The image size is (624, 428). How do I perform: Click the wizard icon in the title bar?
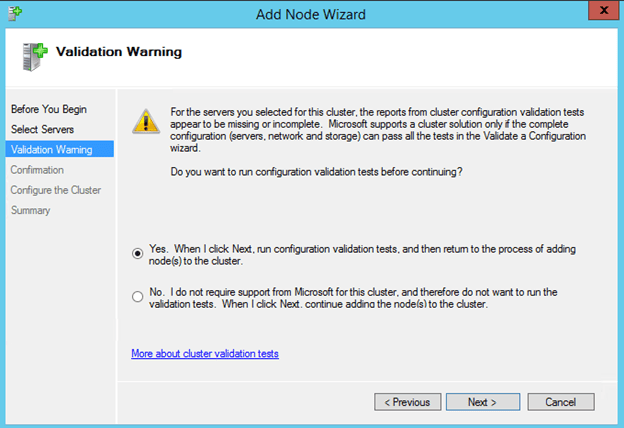pyautogui.click(x=11, y=11)
